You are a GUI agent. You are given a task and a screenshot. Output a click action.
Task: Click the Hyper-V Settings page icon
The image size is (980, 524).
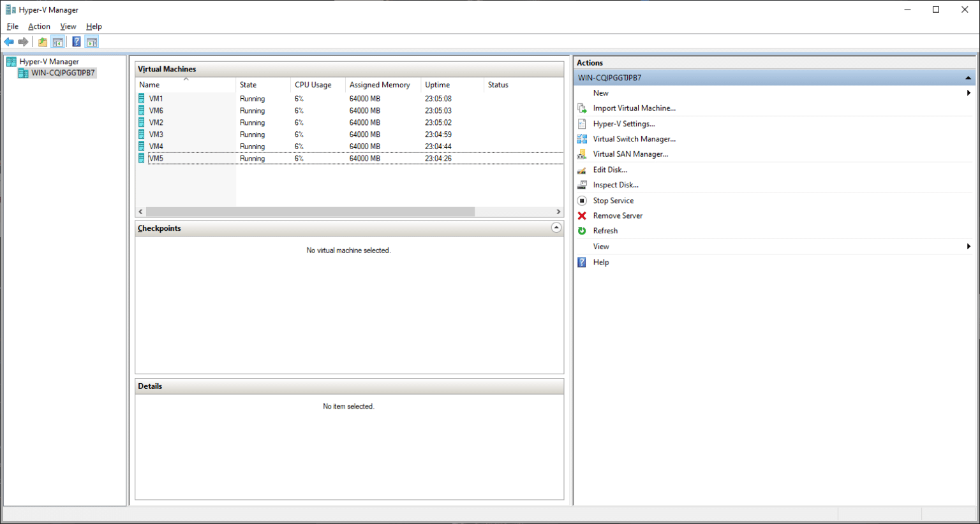(x=582, y=124)
